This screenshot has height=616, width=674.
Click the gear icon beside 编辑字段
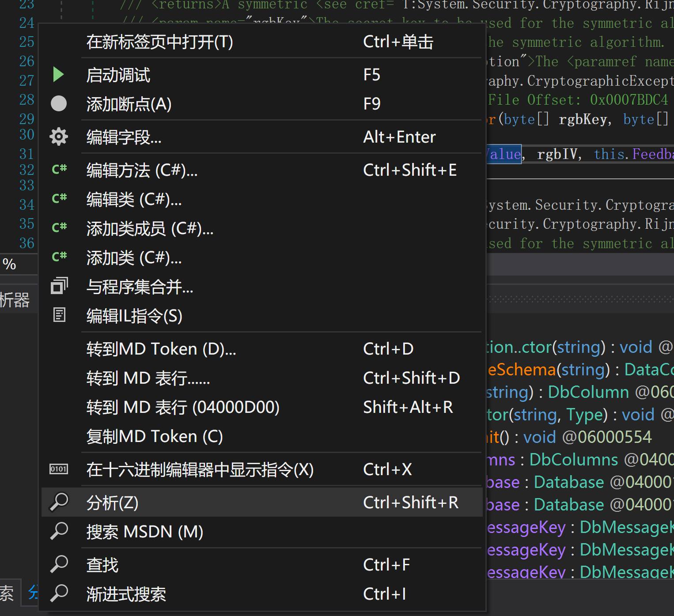click(x=59, y=137)
